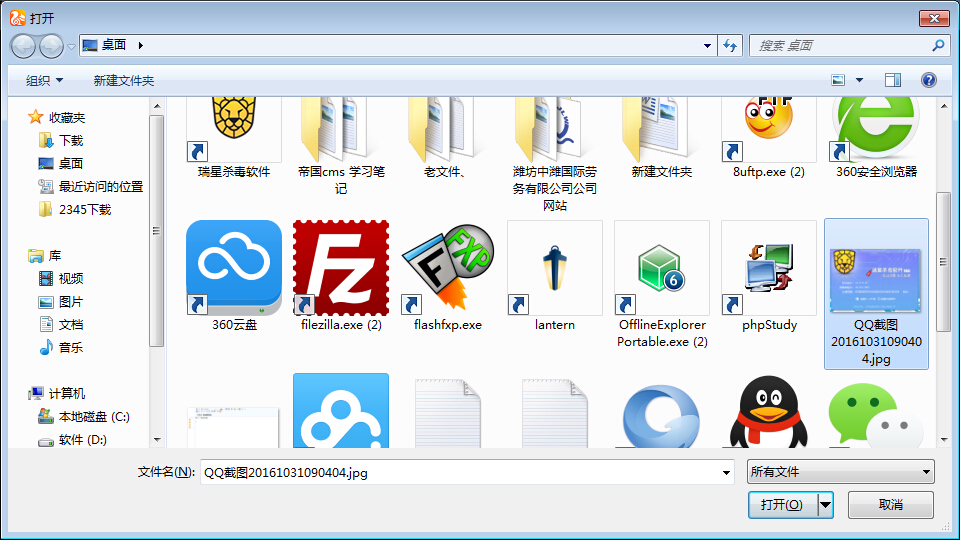Click the 打开(O) button
Viewport: 960px width, 540px height.
pos(782,504)
